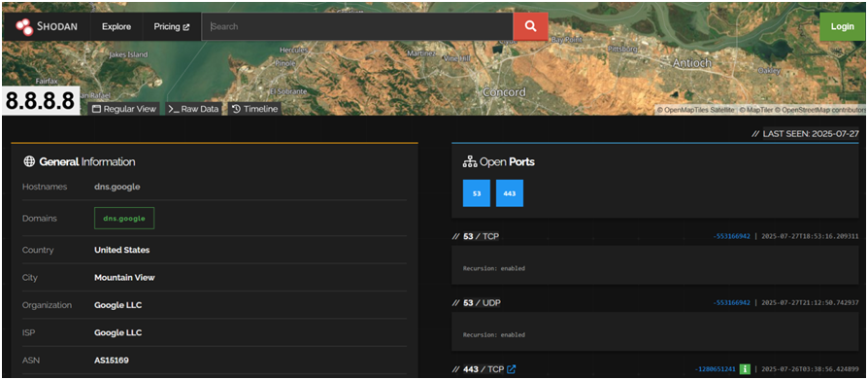Jump to open port 53 button
Image resolution: width=868 pixels, height=380 pixels.
(477, 193)
